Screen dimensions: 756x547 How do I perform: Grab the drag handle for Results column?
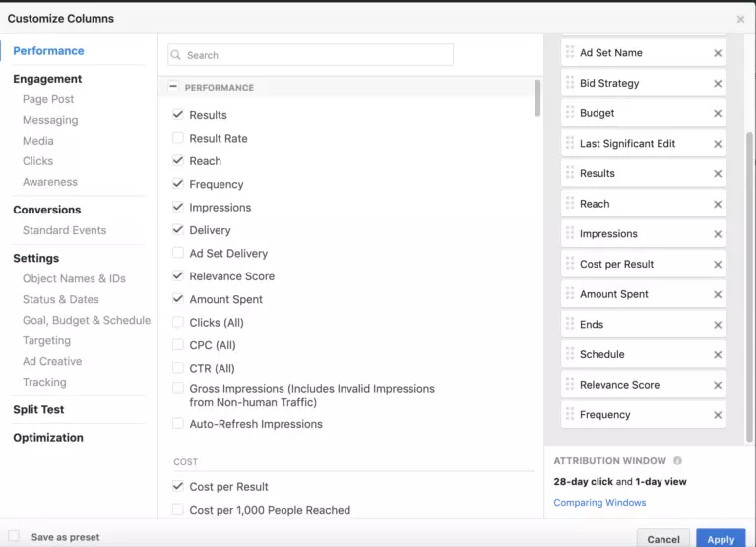tap(570, 173)
